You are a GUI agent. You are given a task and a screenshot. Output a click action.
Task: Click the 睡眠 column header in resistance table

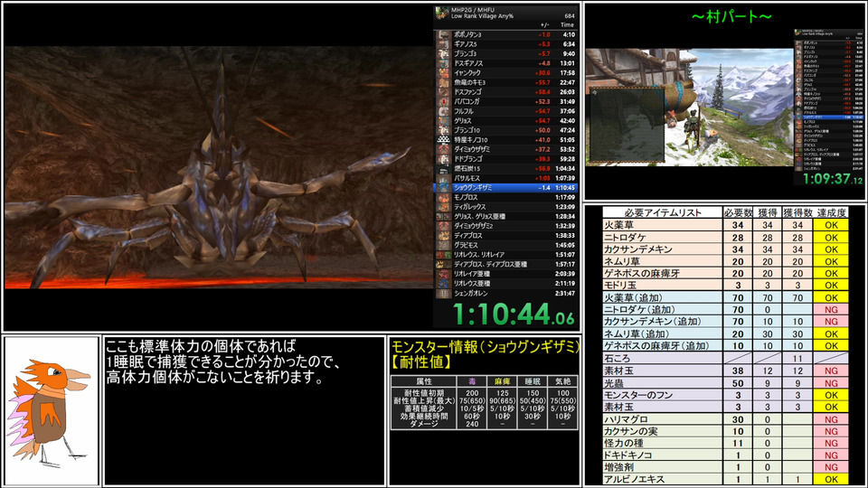532,381
